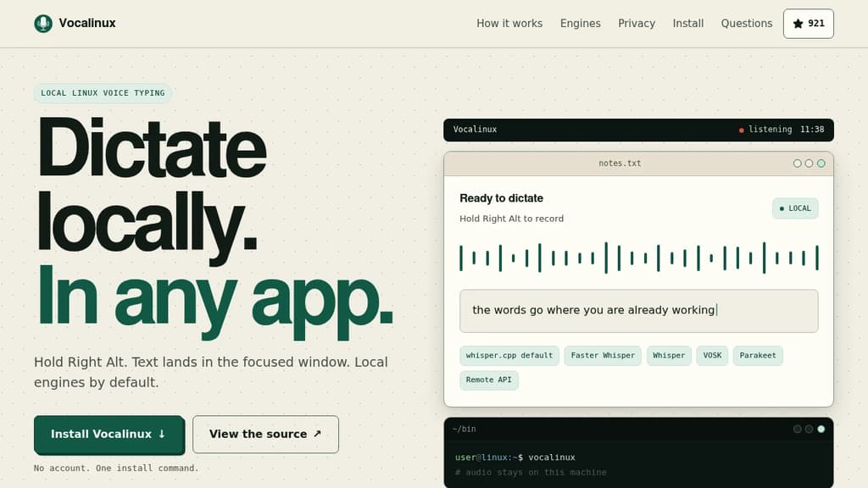Click the ~/bin terminal title

click(x=464, y=429)
